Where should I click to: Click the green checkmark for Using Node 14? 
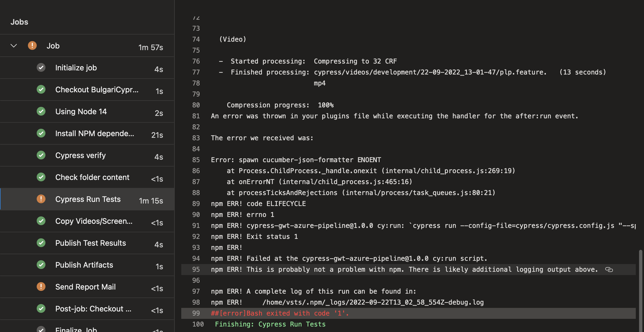point(41,111)
